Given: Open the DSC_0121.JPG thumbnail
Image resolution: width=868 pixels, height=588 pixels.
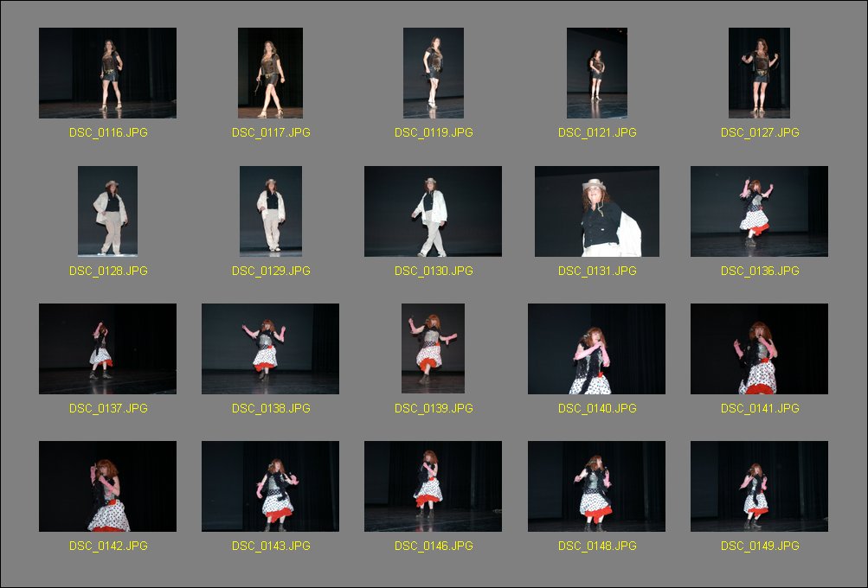Looking at the screenshot, I should coord(597,73).
